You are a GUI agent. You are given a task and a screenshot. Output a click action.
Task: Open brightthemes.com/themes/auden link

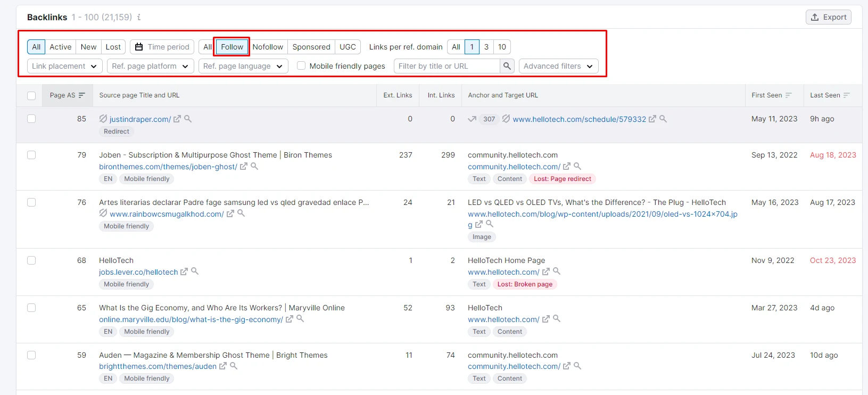click(x=158, y=366)
